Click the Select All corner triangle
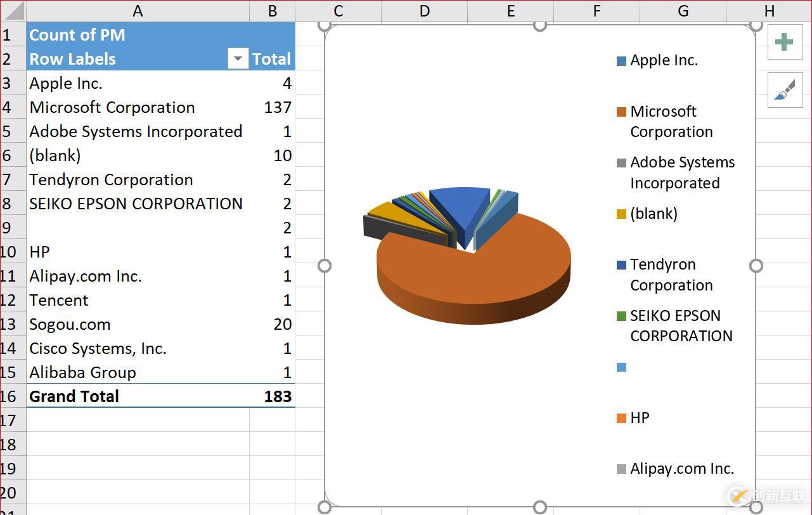Viewport: 812px width, 515px height. tap(13, 11)
